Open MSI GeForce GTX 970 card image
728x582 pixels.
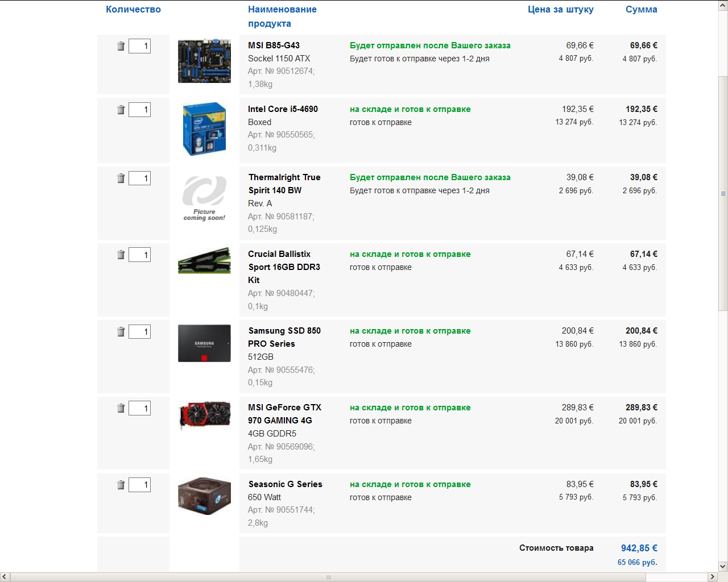[204, 415]
